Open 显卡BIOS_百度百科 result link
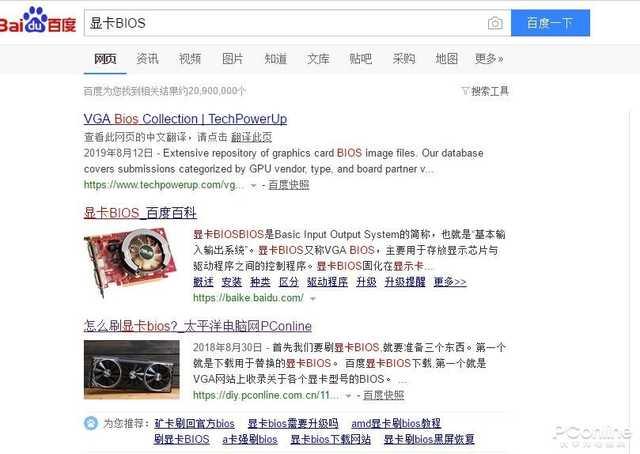640x454 pixels. (140, 213)
